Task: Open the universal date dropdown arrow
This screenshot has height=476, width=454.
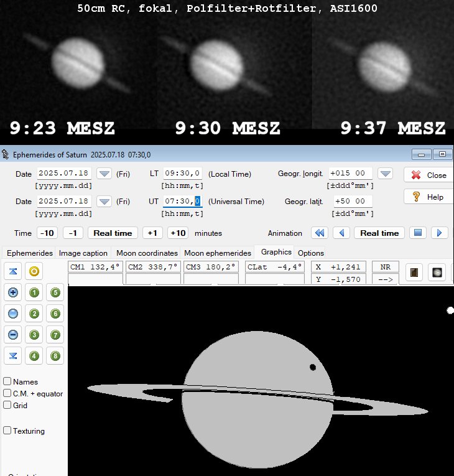Action: pos(104,201)
